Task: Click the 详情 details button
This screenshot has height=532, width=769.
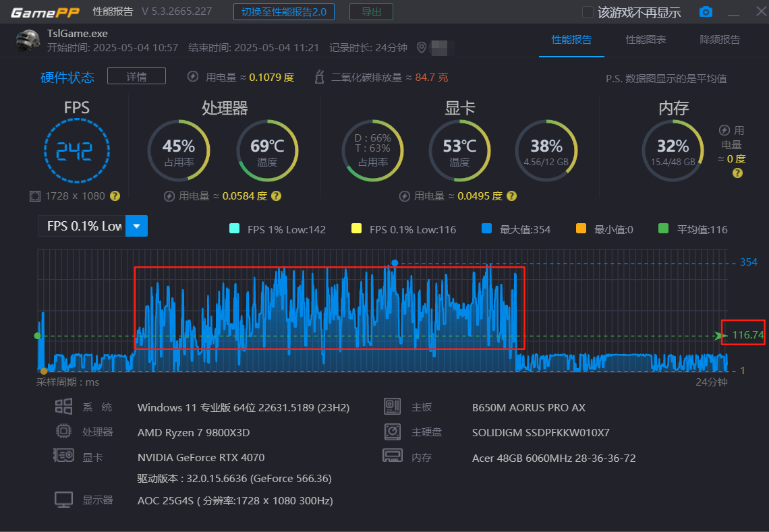Action: click(136, 76)
